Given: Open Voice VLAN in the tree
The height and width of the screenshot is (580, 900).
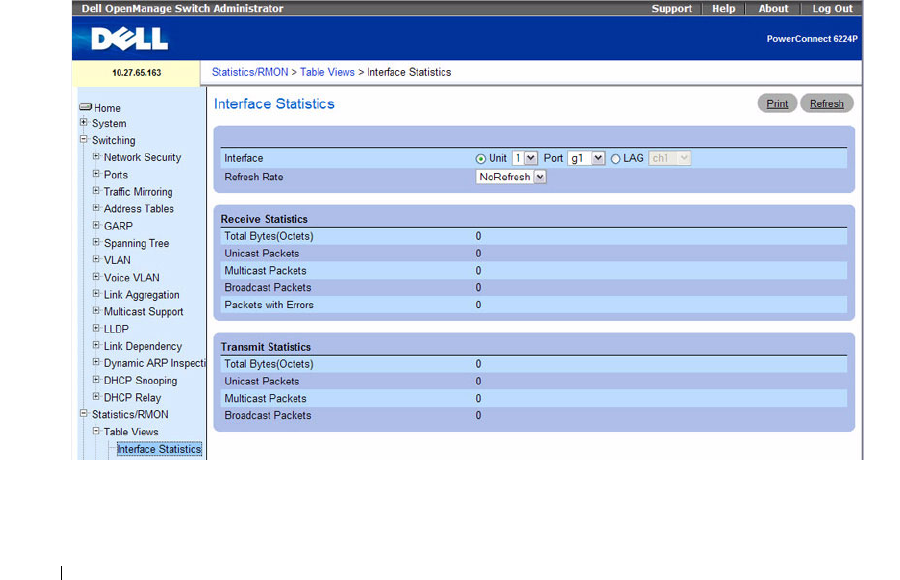Looking at the screenshot, I should click(x=131, y=277).
